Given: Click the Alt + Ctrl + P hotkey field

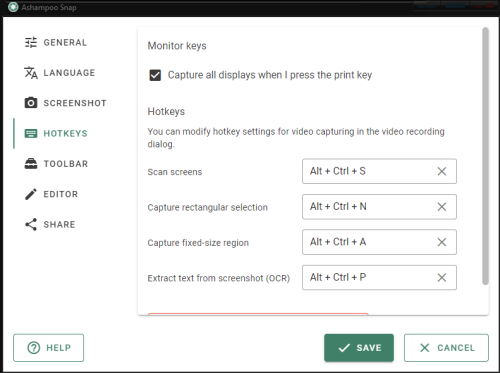Looking at the screenshot, I should (x=379, y=277).
